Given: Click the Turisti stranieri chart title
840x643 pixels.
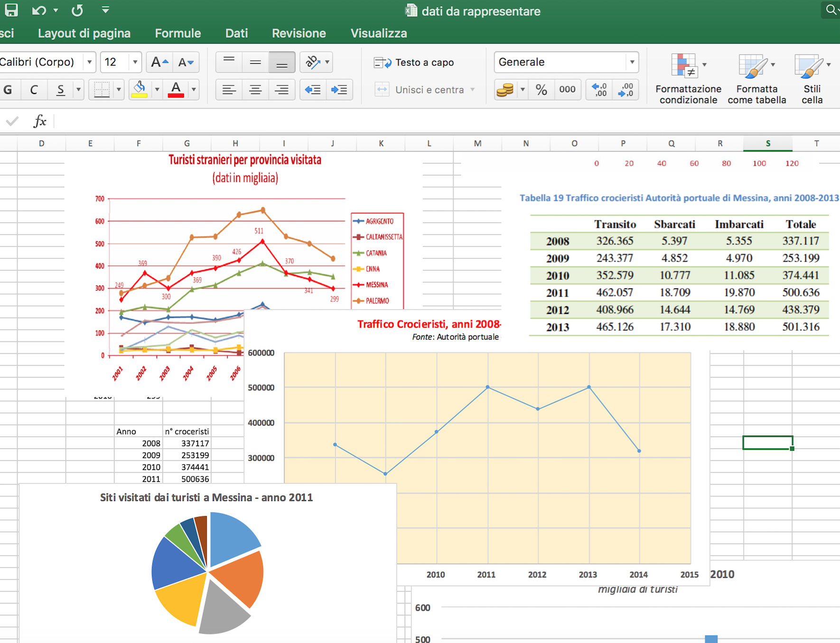Looking at the screenshot, I should tap(245, 160).
